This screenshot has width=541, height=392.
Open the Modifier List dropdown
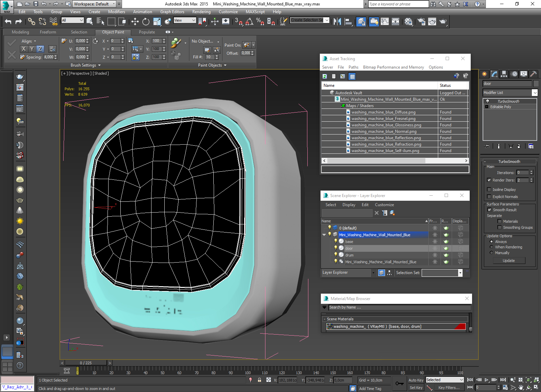tap(535, 93)
